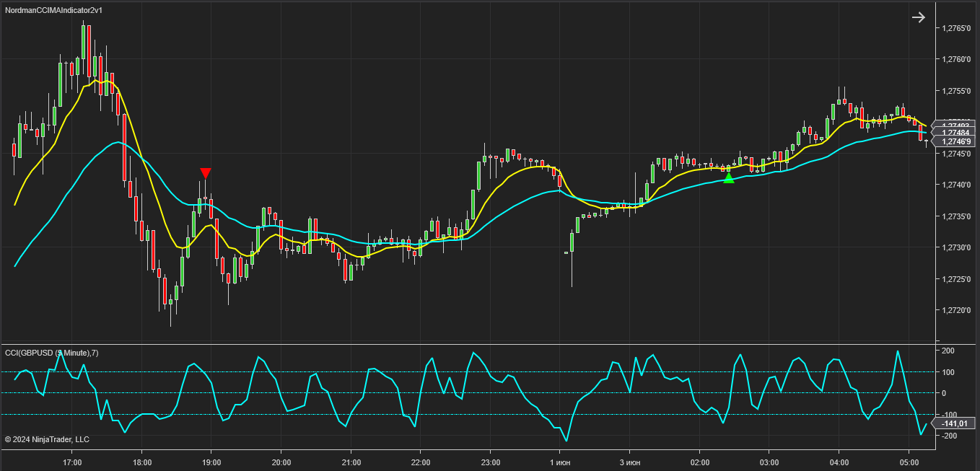Screen dimensions: 980x471
Task: Click the 1,2740'0 price axis label
Action: pos(955,185)
